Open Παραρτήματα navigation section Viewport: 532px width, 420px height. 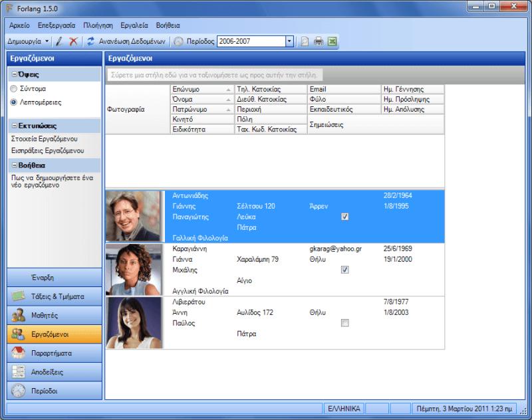point(55,353)
